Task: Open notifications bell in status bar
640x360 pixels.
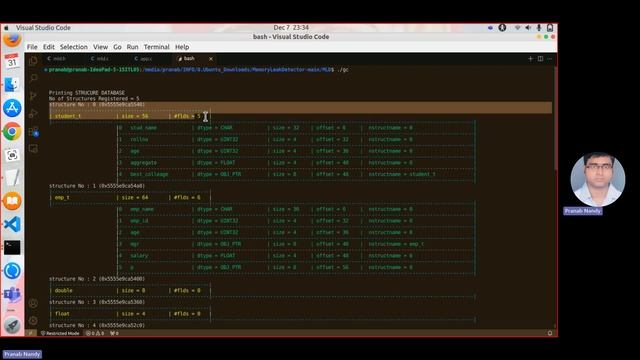Action: (x=550, y=333)
